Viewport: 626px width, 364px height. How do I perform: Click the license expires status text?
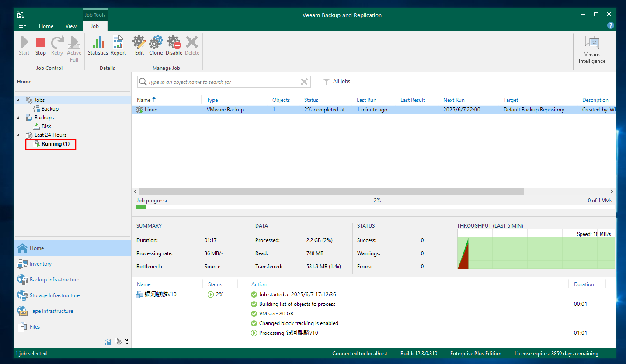tap(556, 354)
